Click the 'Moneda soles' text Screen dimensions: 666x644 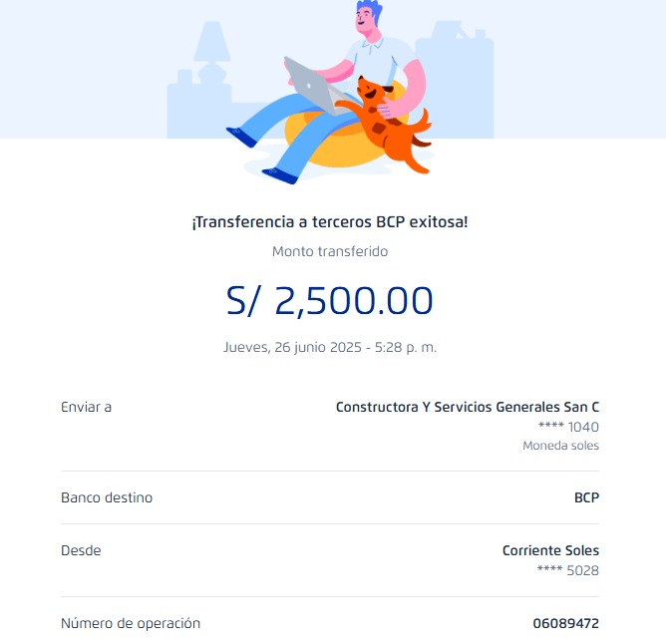[560, 446]
